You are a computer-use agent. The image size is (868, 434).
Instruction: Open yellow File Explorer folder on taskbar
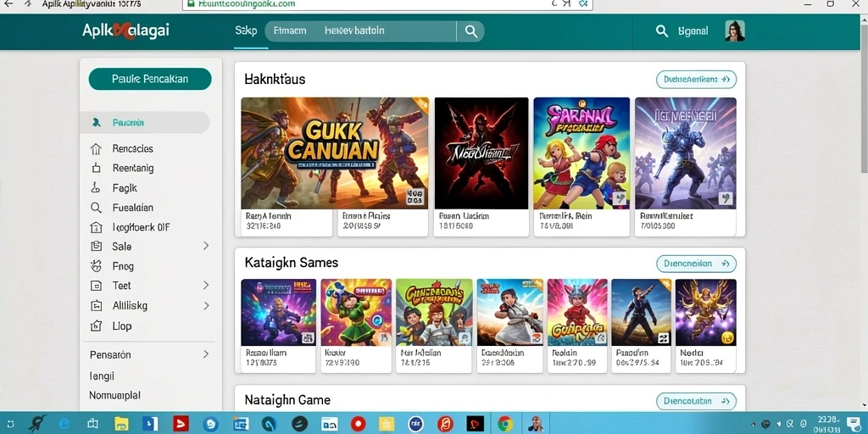[x=121, y=424]
